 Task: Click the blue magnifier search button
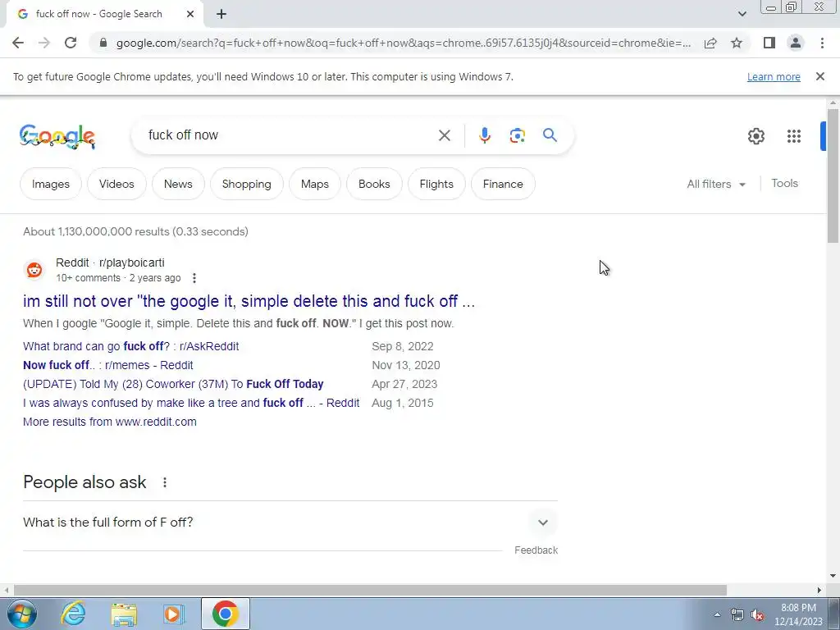tap(550, 135)
